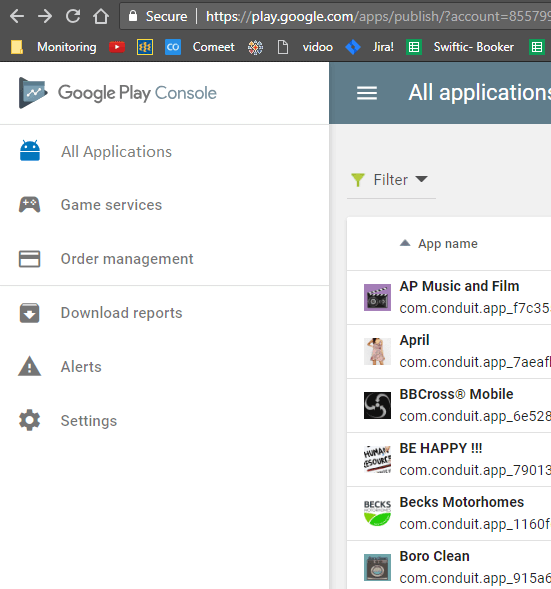Click package name com.conduit.app_79013
This screenshot has height=589, width=551.
click(x=475, y=470)
